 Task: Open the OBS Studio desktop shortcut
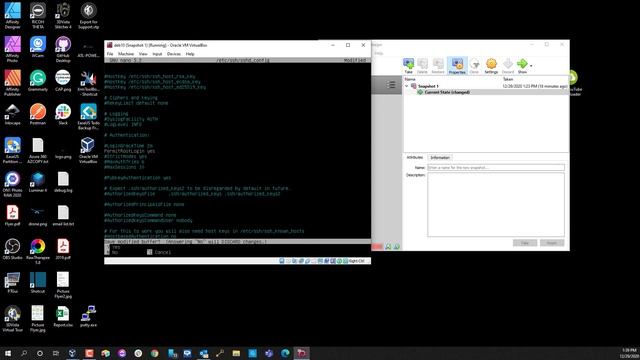(x=12, y=249)
